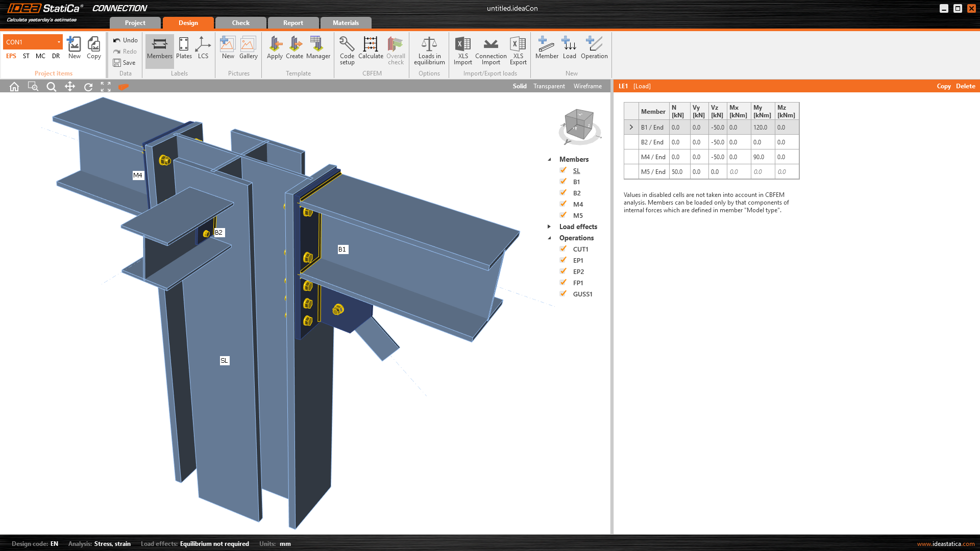Add a new Operation from the ribbon
Screen dimensions: 980x551
click(x=594, y=44)
